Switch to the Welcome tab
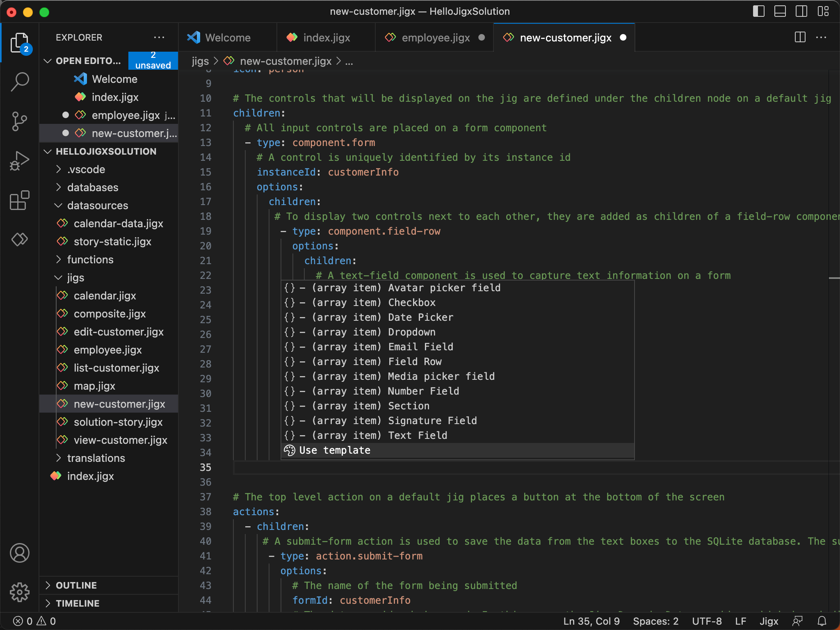Screen dimensions: 840x630 click(228, 37)
